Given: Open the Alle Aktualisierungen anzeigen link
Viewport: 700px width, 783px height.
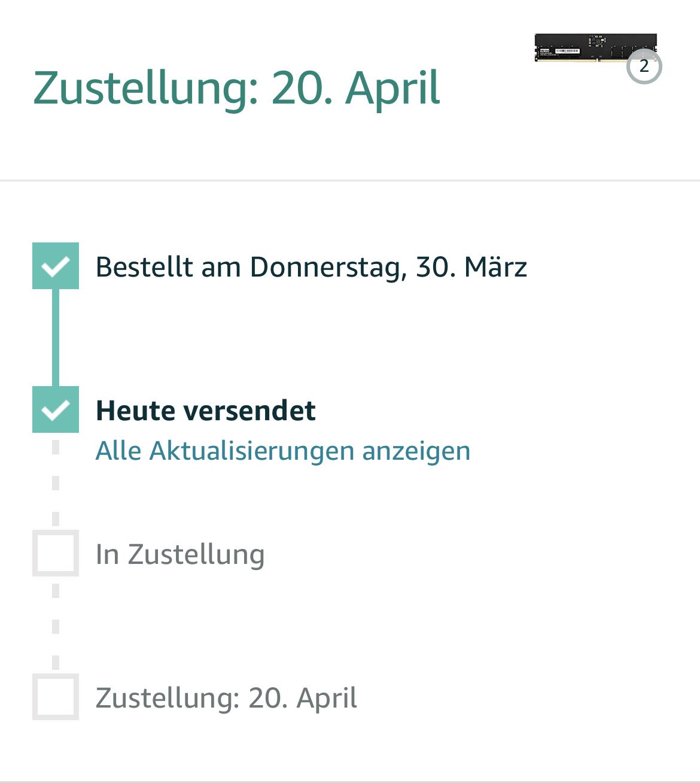Looking at the screenshot, I should pyautogui.click(x=283, y=451).
